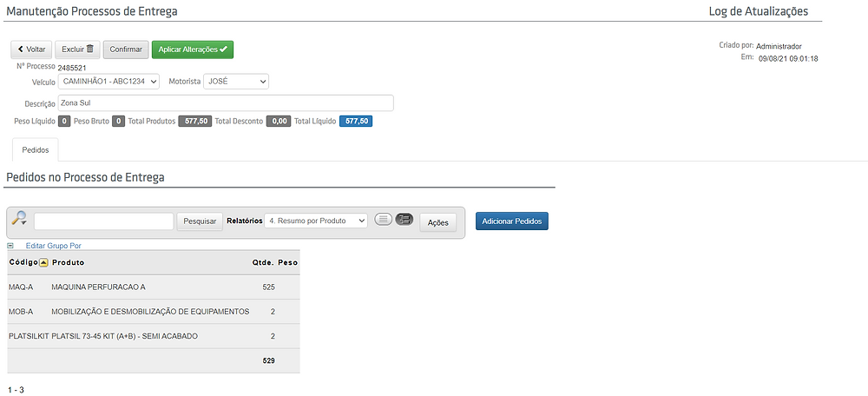Select the MOB-A code cell

21,312
